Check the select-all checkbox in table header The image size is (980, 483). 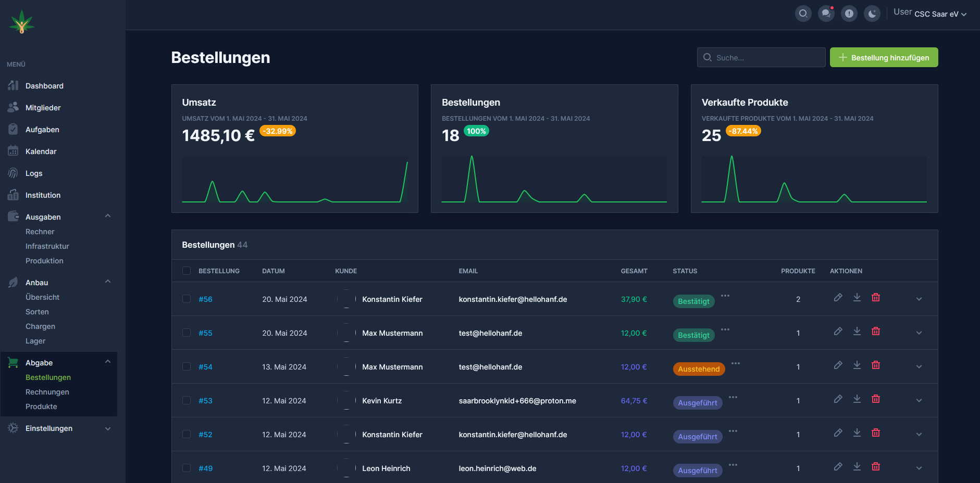[187, 271]
